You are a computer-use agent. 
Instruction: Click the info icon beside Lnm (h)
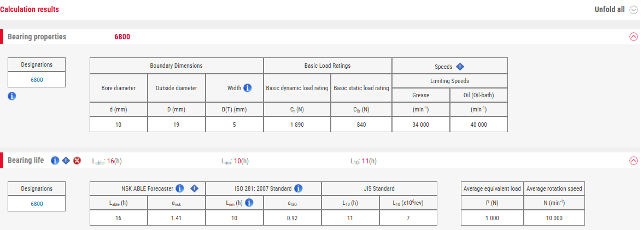249,203
